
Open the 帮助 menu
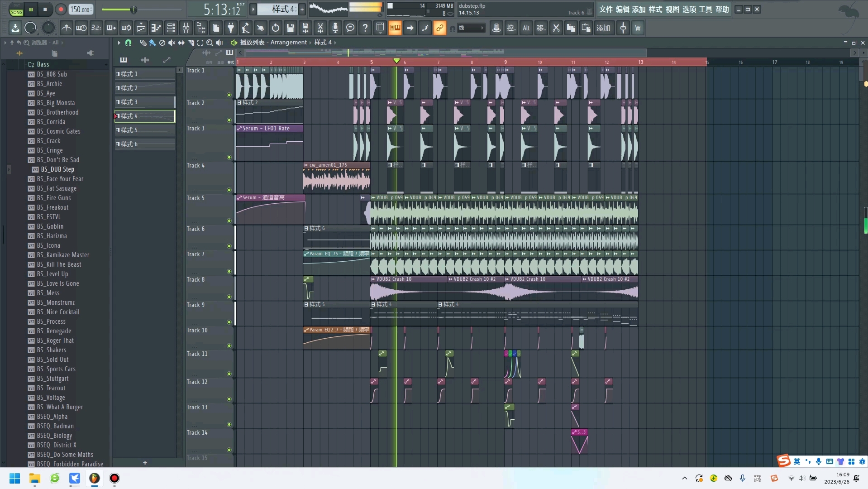pyautogui.click(x=722, y=9)
